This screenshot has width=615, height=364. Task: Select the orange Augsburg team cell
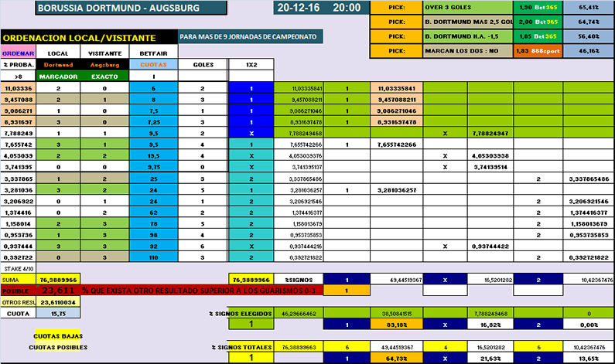(104, 65)
